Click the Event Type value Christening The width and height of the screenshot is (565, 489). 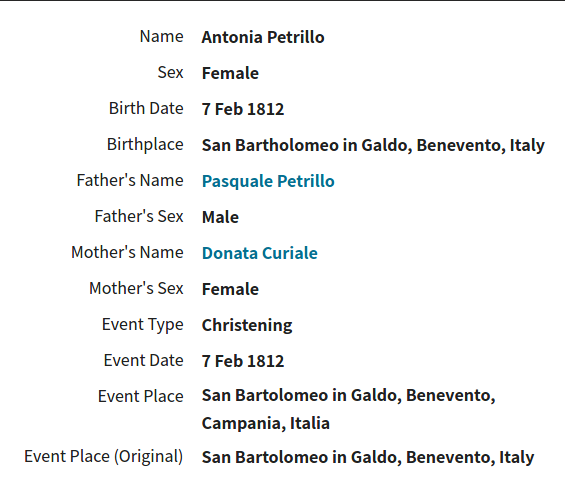tap(247, 325)
